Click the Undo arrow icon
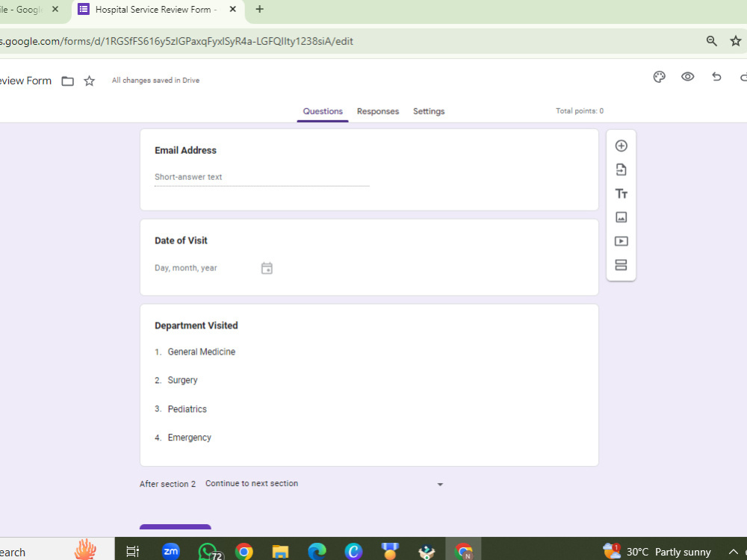The image size is (747, 560). click(x=716, y=77)
